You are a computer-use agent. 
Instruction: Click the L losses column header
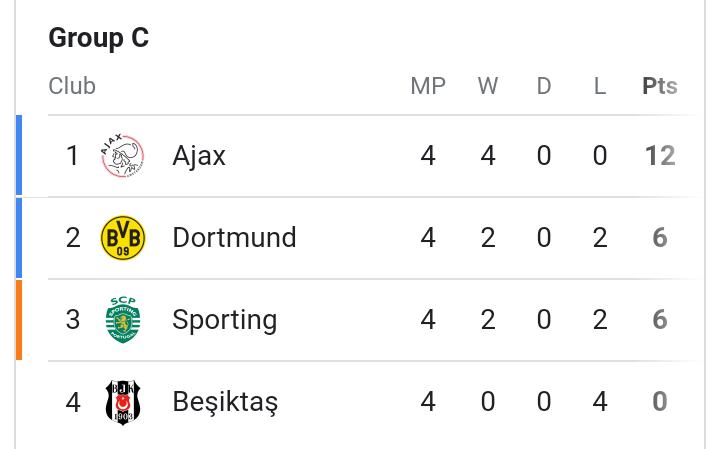pyautogui.click(x=600, y=86)
